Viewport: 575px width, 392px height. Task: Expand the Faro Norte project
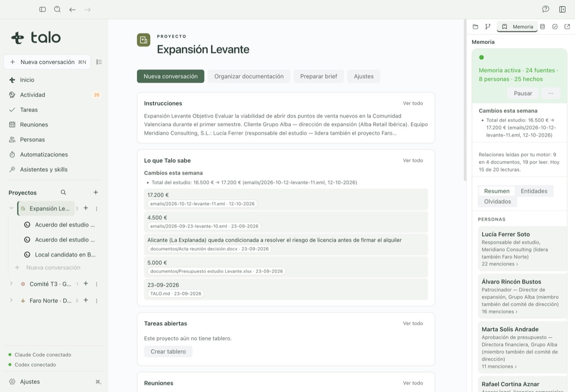pos(11,301)
